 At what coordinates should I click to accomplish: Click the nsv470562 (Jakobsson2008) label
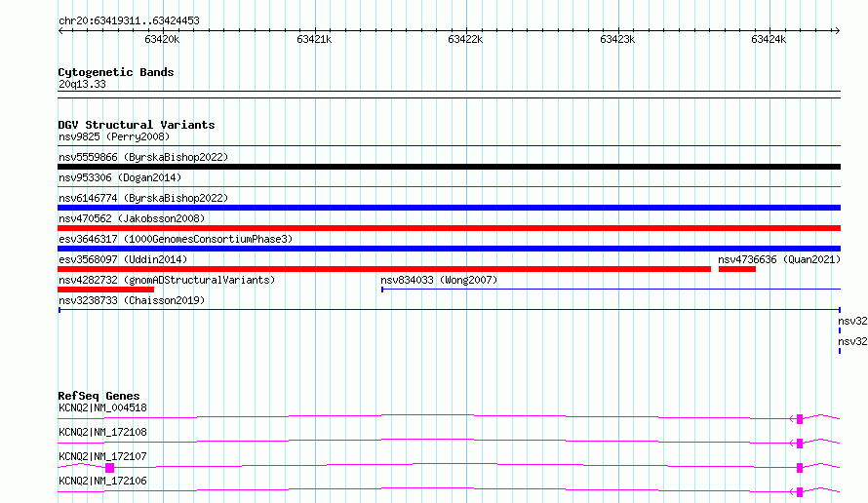pos(132,218)
